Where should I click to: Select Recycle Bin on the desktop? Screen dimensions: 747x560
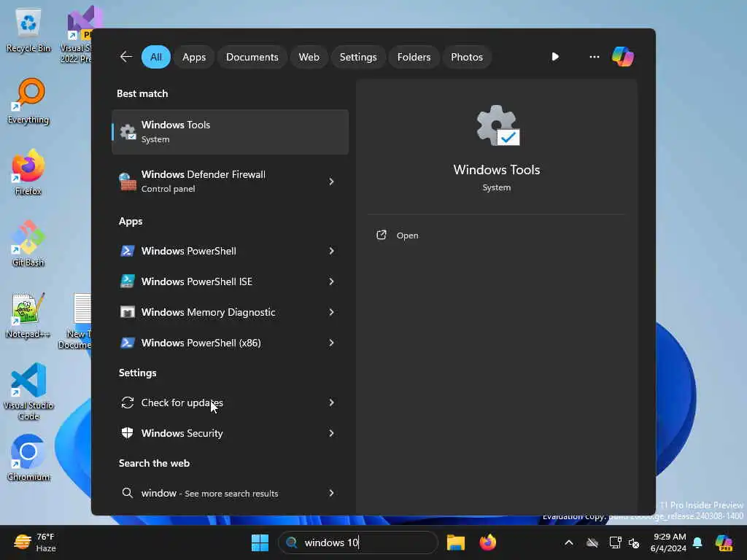[28, 29]
